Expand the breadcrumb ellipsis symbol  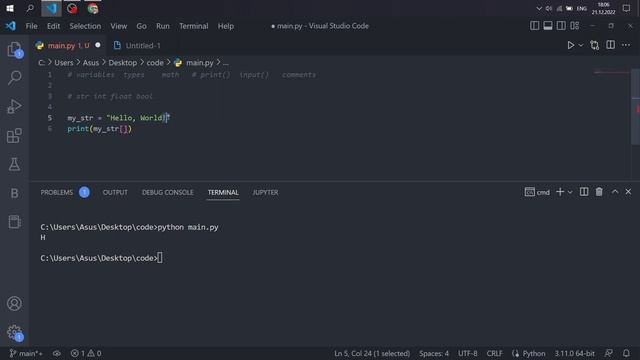(x=226, y=63)
